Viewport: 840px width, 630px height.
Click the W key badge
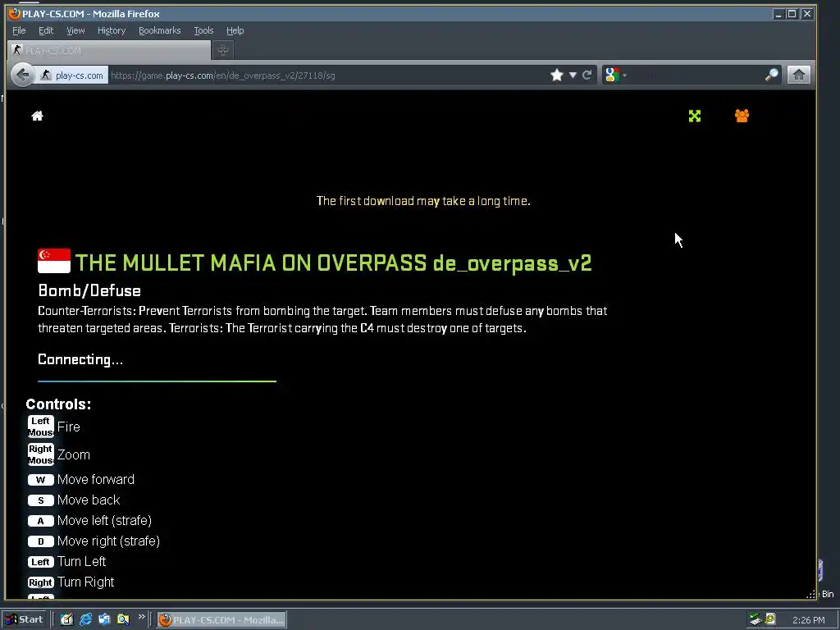pyautogui.click(x=41, y=479)
